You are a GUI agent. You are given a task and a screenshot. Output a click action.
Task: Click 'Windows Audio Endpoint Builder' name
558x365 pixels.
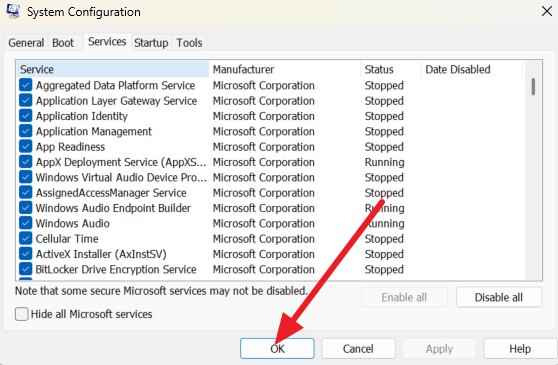(113, 208)
